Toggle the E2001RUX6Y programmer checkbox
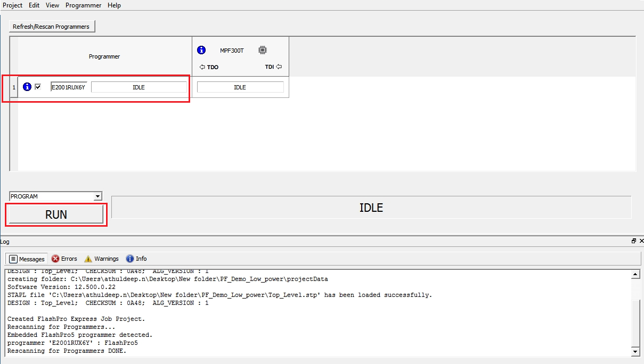 point(38,87)
